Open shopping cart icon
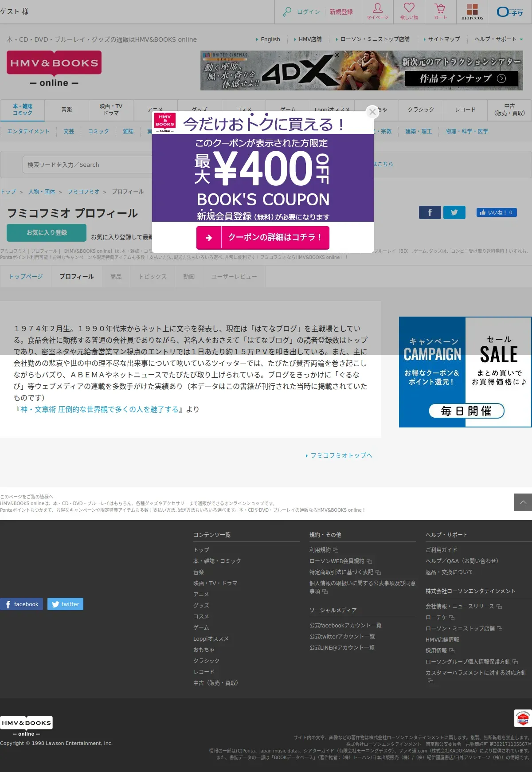Image resolution: width=532 pixels, height=772 pixels. coord(440,12)
